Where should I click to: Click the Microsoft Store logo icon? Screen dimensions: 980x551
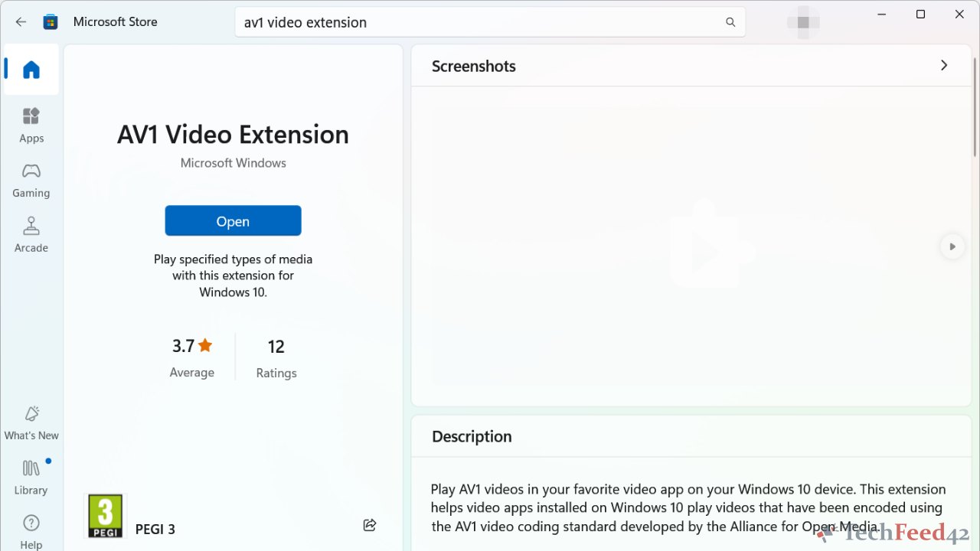pyautogui.click(x=51, y=22)
